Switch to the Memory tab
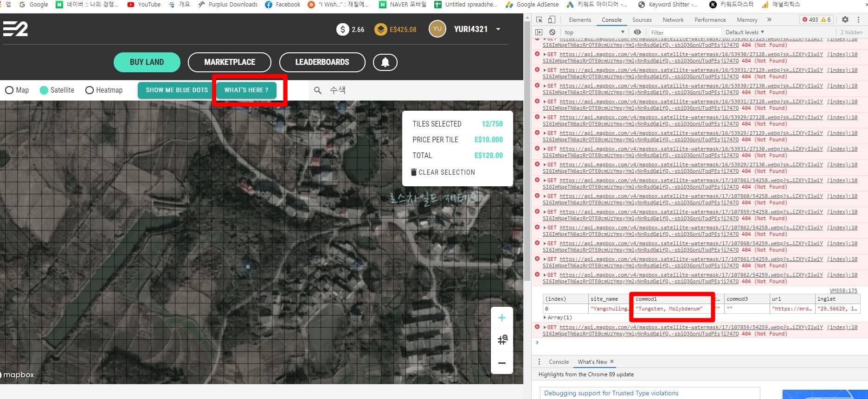Image resolution: width=868 pixels, height=399 pixels. pos(747,20)
